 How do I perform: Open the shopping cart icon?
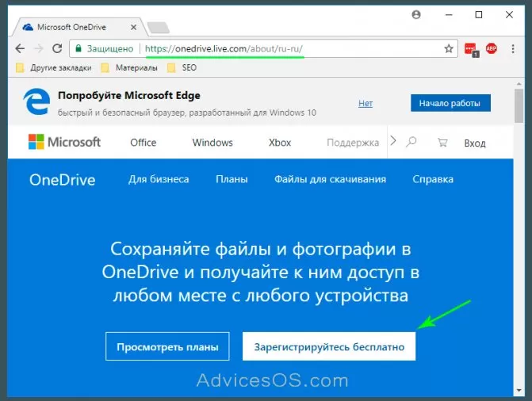pos(442,142)
